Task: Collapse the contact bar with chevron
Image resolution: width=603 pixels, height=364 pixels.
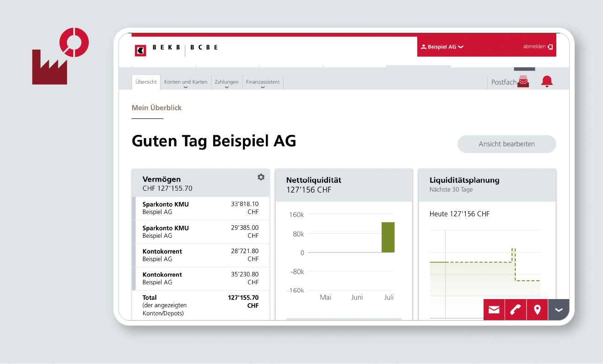Action: [x=559, y=310]
